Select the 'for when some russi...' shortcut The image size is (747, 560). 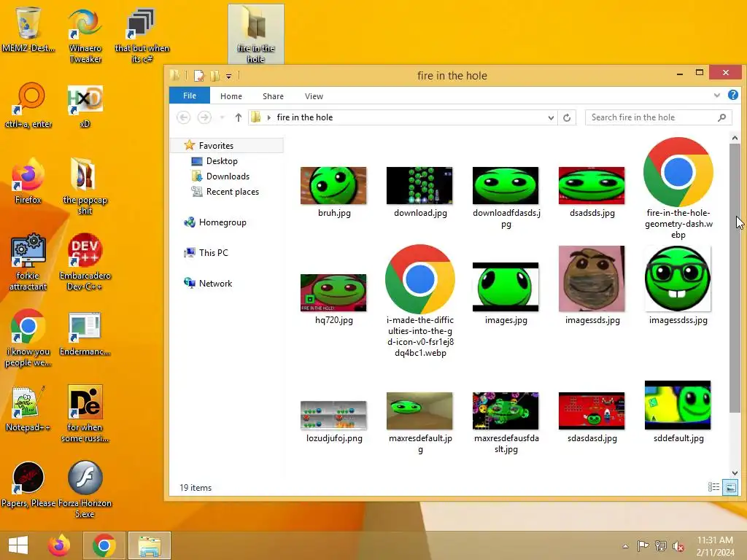coord(85,414)
